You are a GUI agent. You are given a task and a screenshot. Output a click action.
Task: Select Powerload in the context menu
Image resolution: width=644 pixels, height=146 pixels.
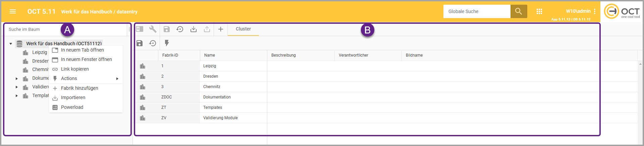click(x=72, y=107)
